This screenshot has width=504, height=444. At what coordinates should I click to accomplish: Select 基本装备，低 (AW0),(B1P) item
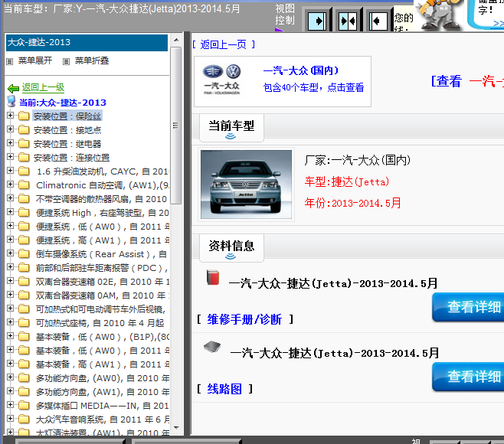pyautogui.click(x=103, y=337)
